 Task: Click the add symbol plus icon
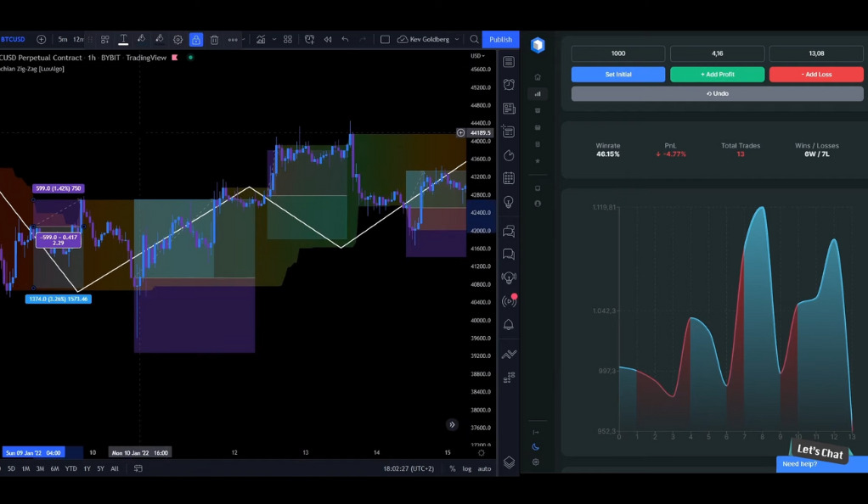tap(41, 39)
